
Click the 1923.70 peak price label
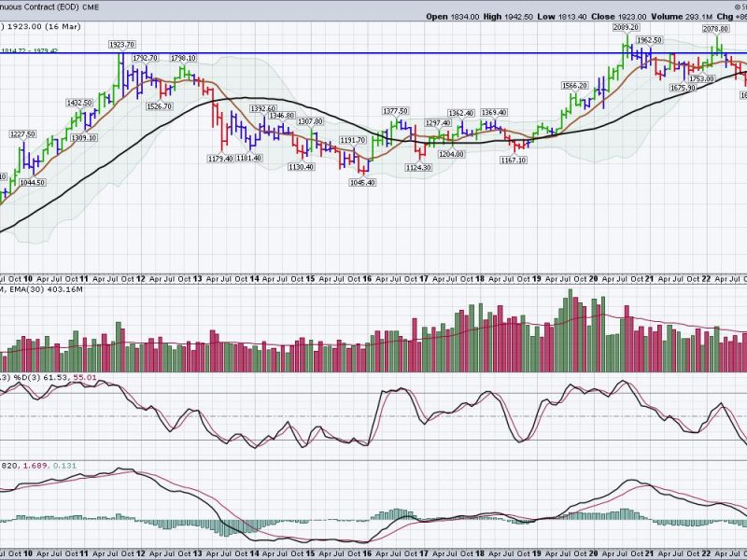[x=122, y=44]
